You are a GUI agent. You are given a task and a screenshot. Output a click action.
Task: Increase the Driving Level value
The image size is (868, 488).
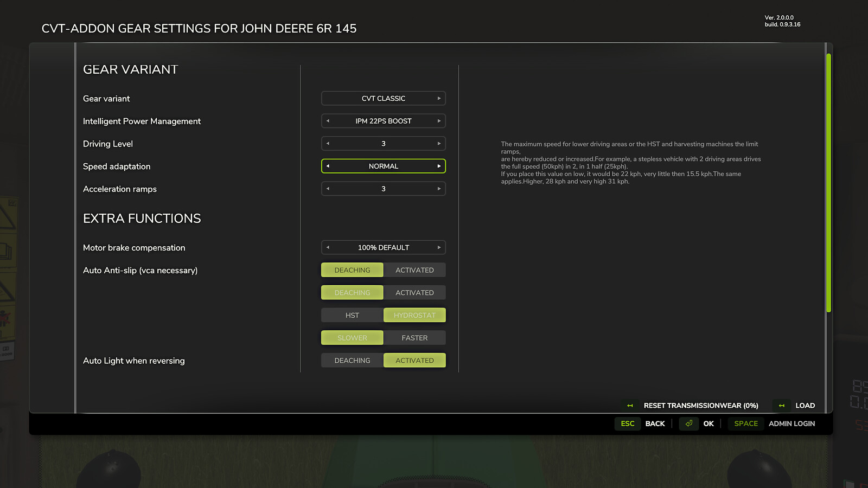(439, 143)
